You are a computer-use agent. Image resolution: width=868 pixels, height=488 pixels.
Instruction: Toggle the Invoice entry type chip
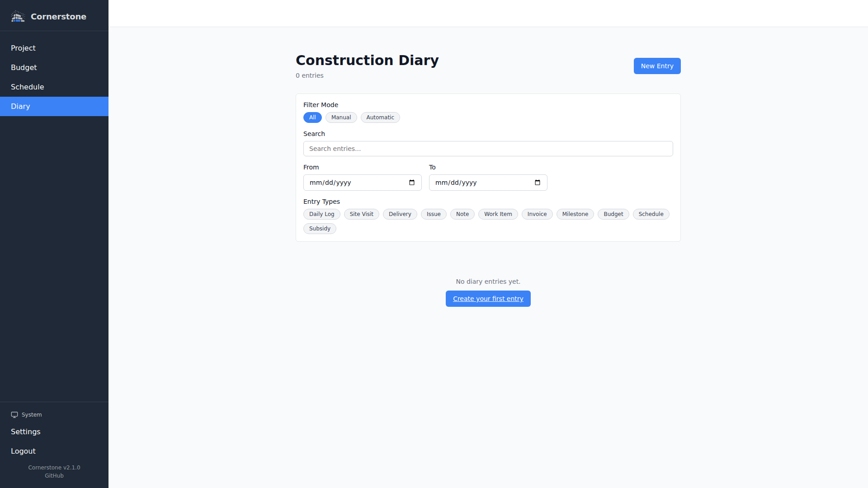537,214
